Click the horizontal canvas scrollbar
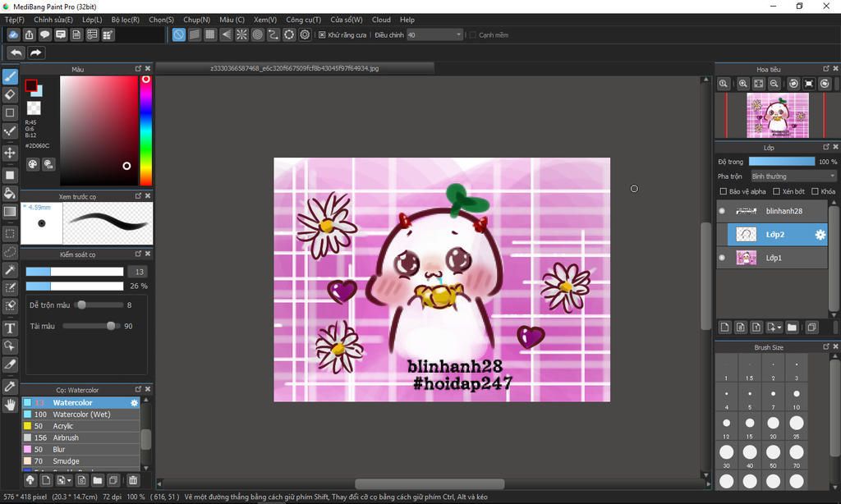This screenshot has width=841, height=504. [x=430, y=483]
